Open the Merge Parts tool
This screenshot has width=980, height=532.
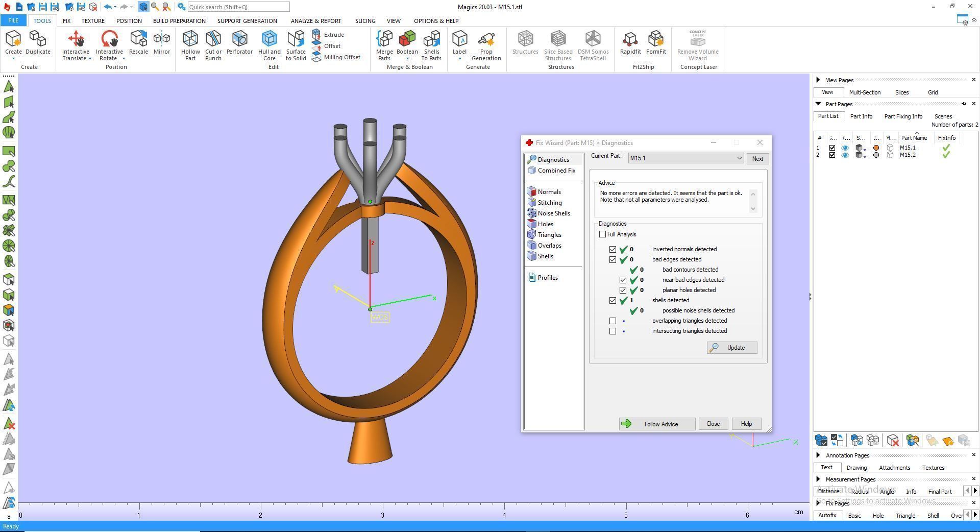[x=384, y=45]
